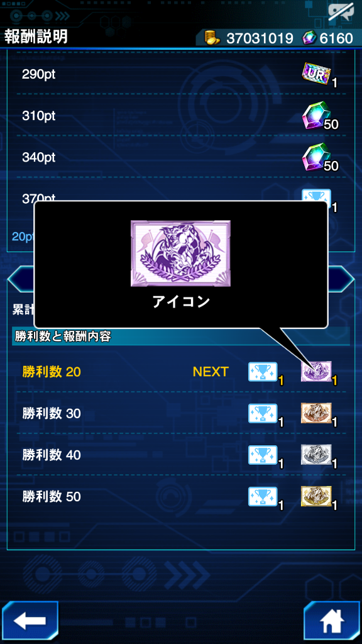Tap the gold coin balance icon

click(x=212, y=38)
